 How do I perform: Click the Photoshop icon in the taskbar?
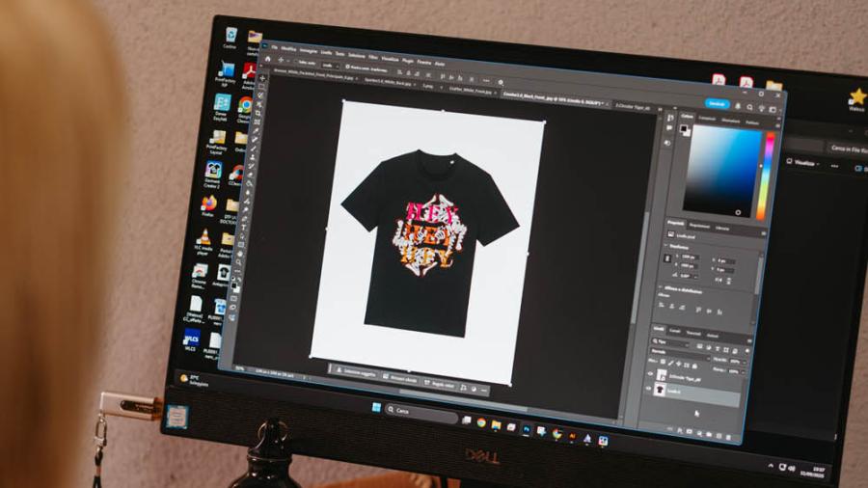coord(526,430)
